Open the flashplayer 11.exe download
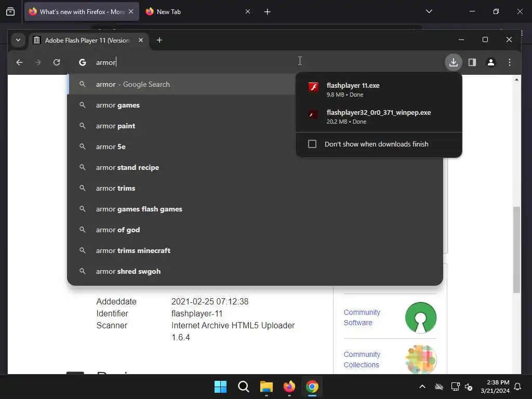The width and height of the screenshot is (532, 399). pyautogui.click(x=379, y=89)
